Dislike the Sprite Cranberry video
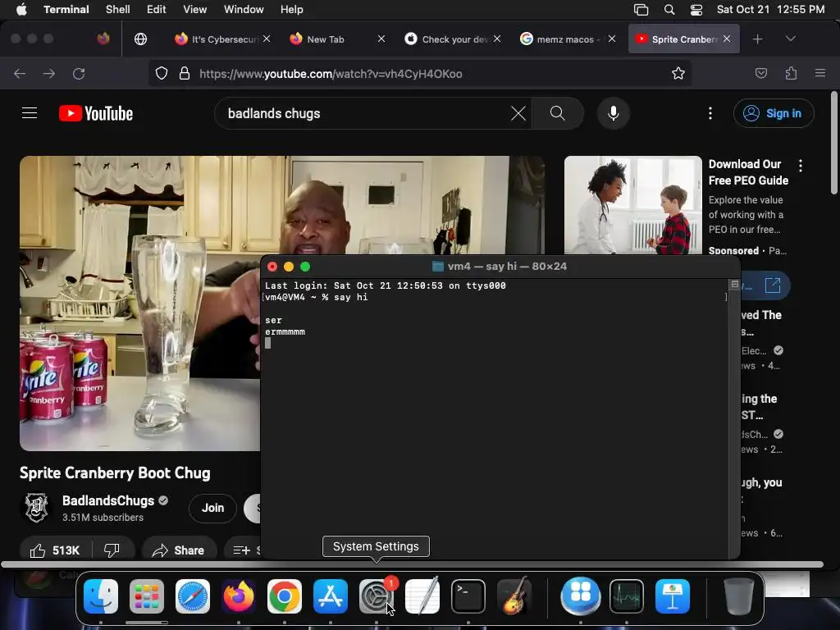This screenshot has height=630, width=840. pos(112,550)
